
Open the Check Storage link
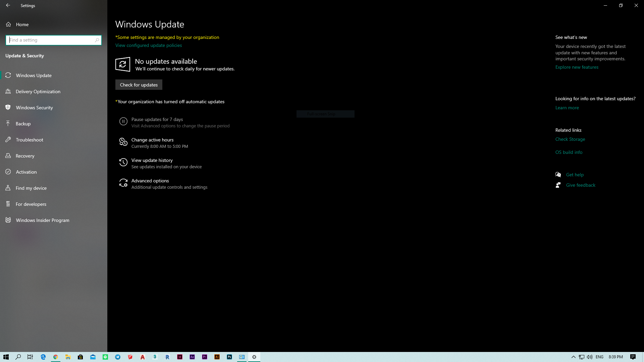click(570, 139)
